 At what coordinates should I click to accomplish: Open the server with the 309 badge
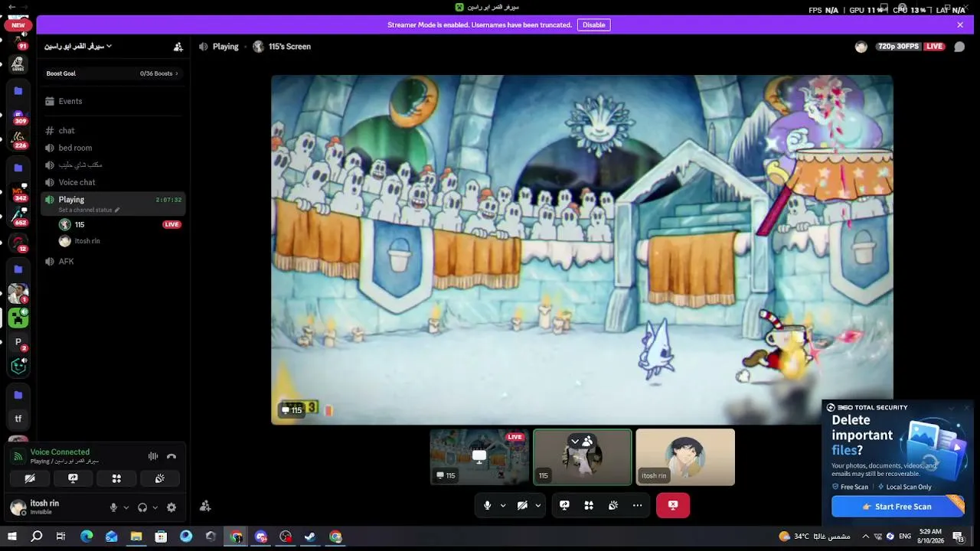point(18,116)
